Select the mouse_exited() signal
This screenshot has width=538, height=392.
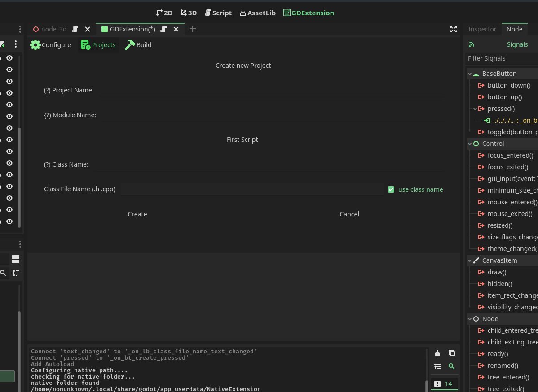510,214
